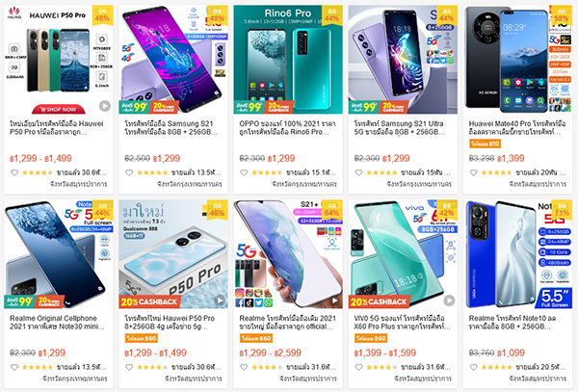
Task: Play video on Hauwei P50 Pro thumbnail
Action: pos(105,106)
